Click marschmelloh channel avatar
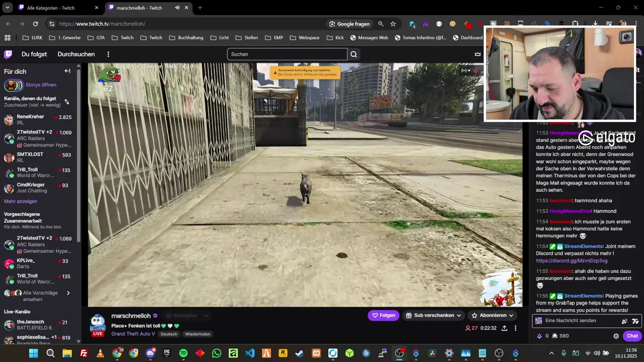The width and height of the screenshot is (644, 362). click(x=98, y=325)
